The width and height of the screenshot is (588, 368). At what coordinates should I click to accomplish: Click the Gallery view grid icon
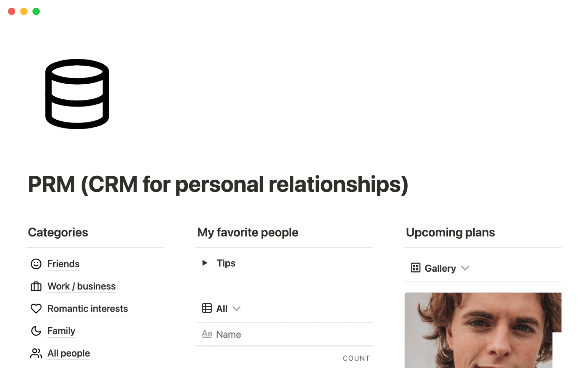(415, 268)
